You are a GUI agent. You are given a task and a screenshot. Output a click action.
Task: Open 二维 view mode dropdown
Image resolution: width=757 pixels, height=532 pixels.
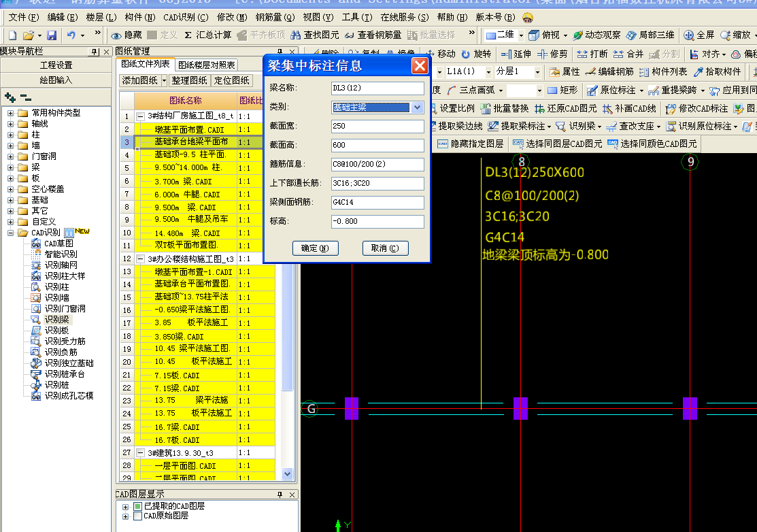pos(521,35)
